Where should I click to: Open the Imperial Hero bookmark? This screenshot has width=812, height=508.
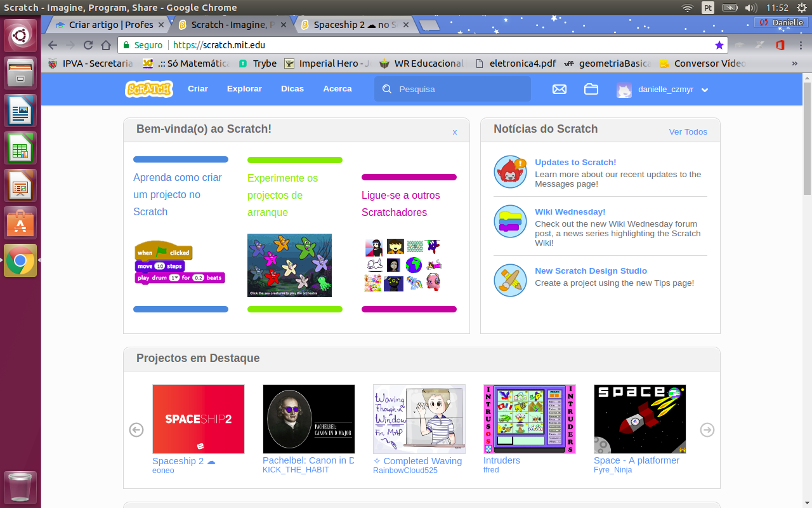pyautogui.click(x=327, y=63)
